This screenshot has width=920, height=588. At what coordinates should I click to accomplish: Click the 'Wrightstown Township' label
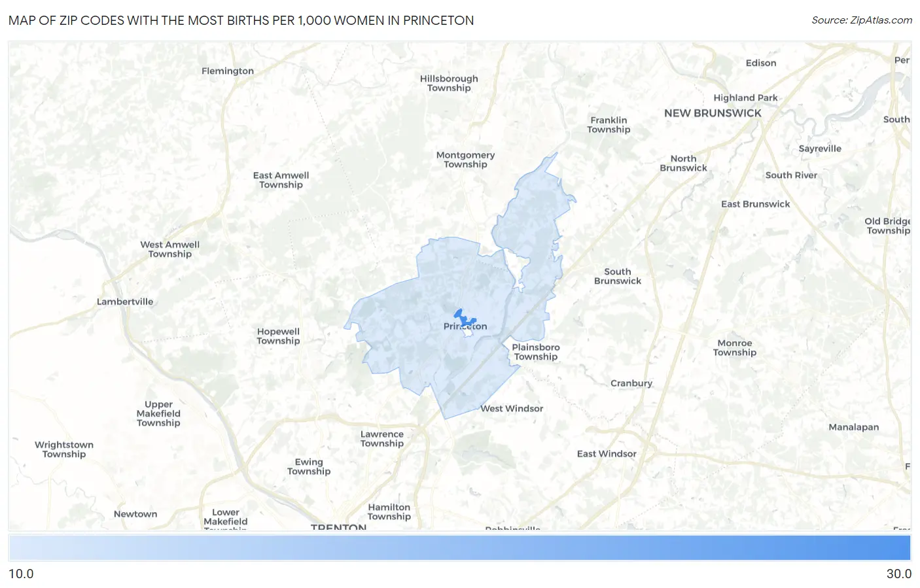coord(64,449)
